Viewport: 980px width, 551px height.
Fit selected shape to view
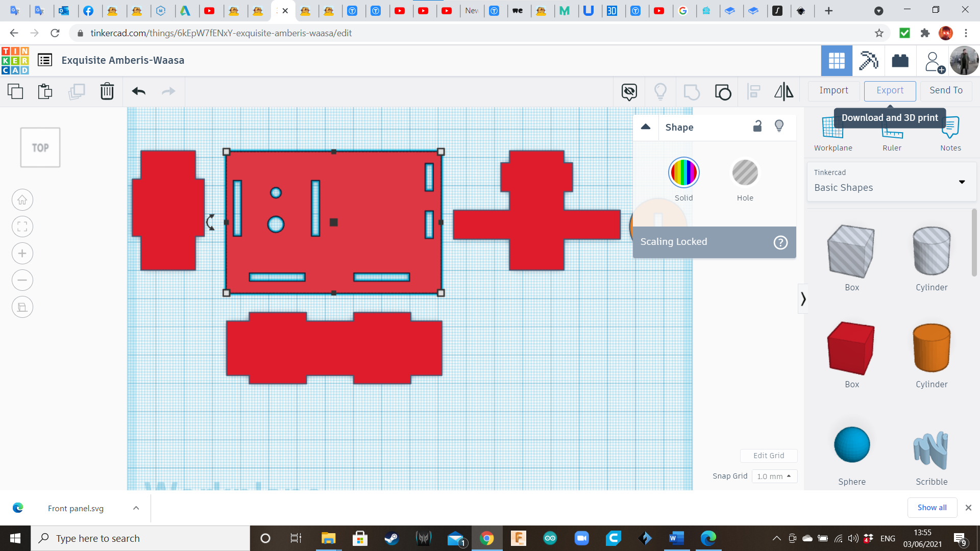point(22,227)
